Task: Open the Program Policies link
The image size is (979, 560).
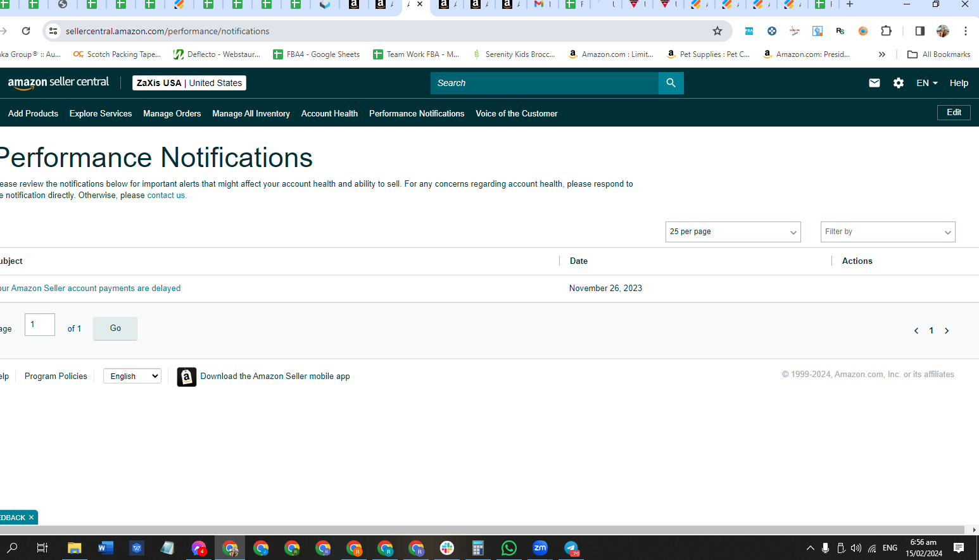Action: pyautogui.click(x=56, y=376)
